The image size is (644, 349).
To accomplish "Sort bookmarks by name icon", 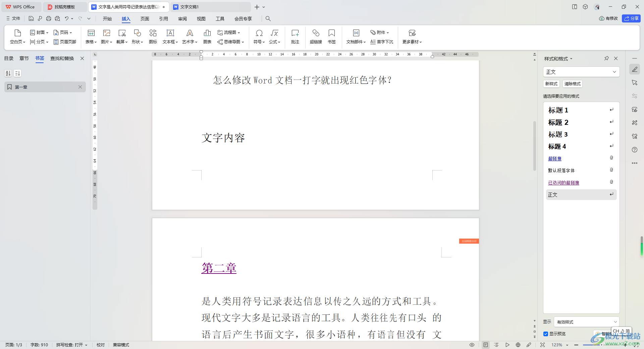I will 8,73.
